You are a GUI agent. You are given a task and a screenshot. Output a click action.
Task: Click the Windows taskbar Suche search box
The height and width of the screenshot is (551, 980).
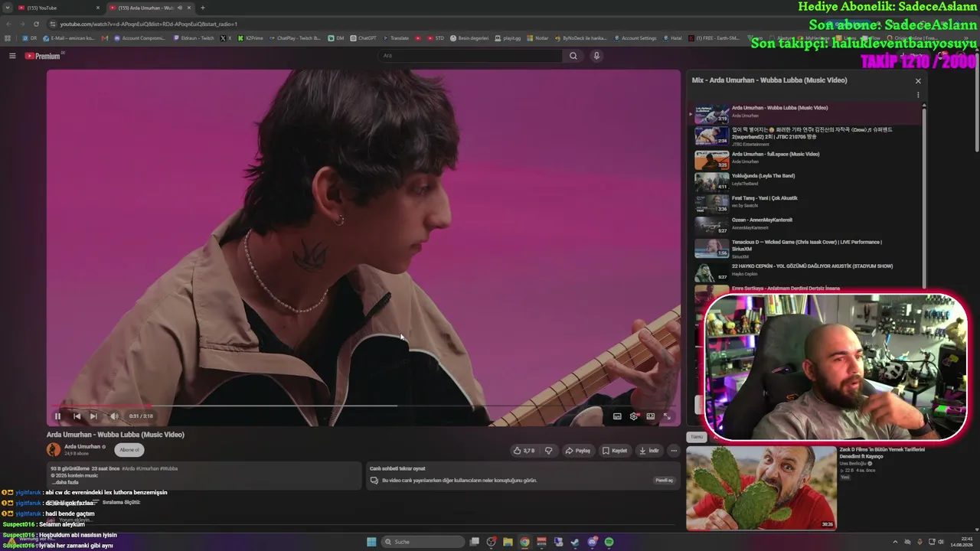pyautogui.click(x=423, y=542)
